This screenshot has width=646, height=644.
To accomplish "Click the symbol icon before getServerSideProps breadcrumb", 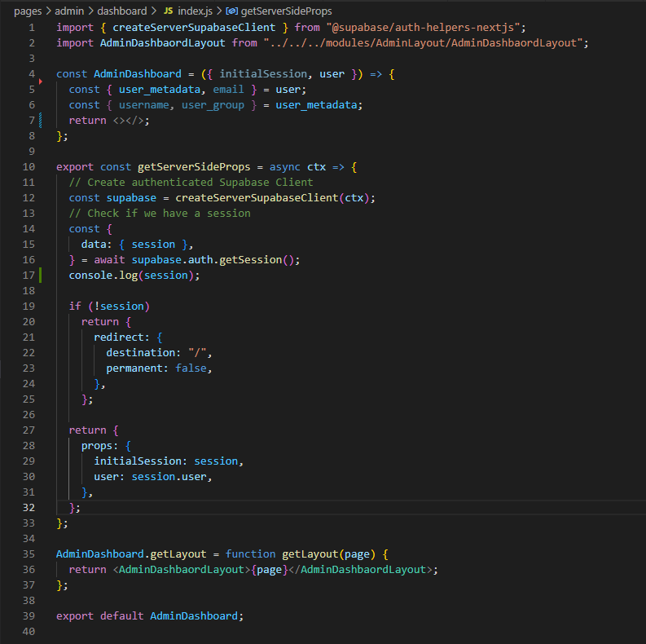I will pyautogui.click(x=231, y=11).
